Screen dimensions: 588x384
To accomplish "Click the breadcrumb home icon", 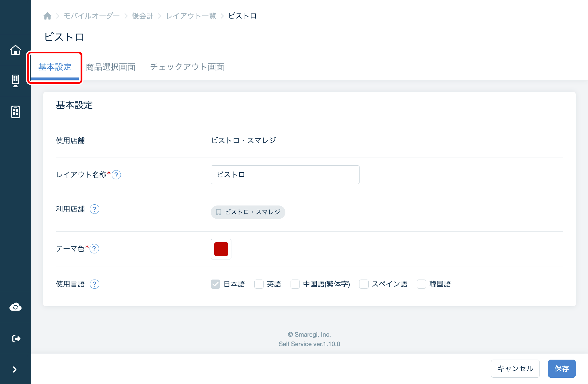I will click(47, 16).
